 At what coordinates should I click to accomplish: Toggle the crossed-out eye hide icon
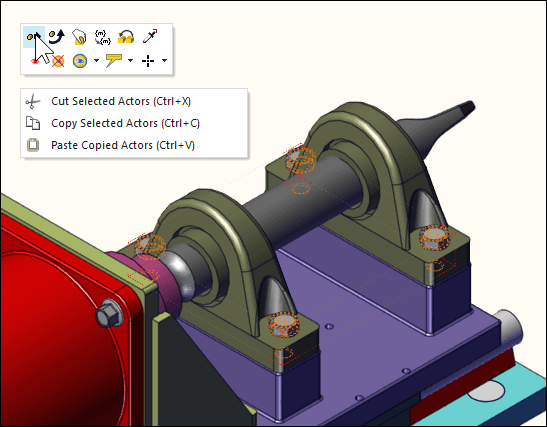[x=58, y=61]
